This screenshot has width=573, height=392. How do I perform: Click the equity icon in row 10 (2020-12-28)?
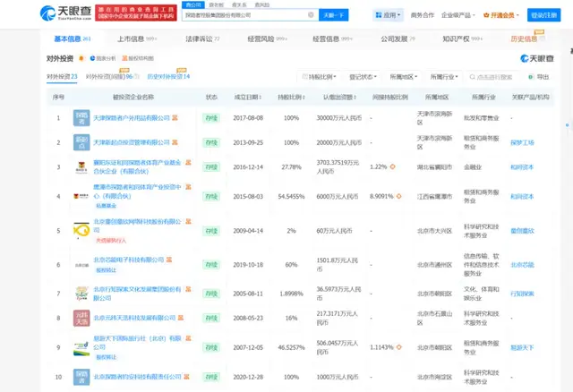pos(186,377)
